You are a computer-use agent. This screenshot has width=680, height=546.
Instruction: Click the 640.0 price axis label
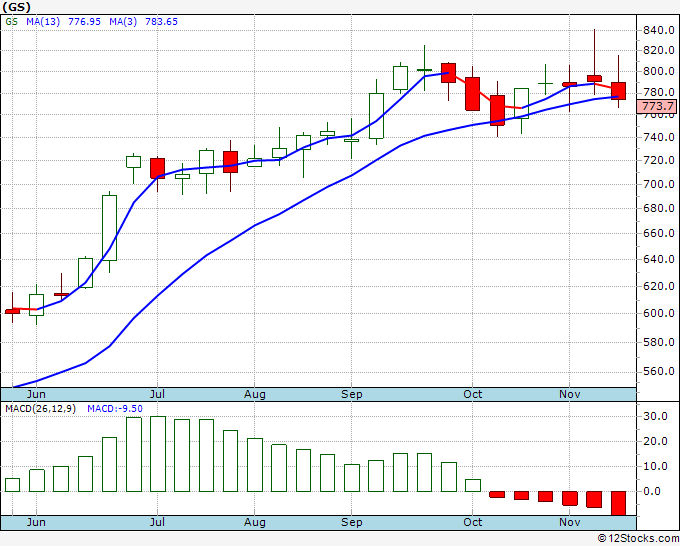[659, 259]
